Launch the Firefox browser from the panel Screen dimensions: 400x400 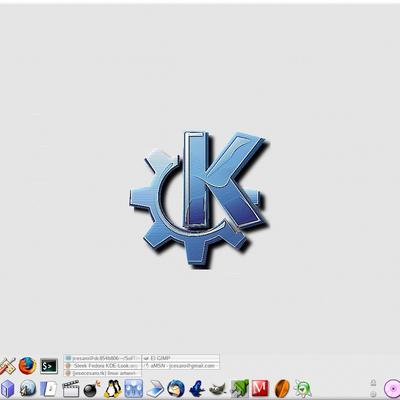click(x=27, y=366)
